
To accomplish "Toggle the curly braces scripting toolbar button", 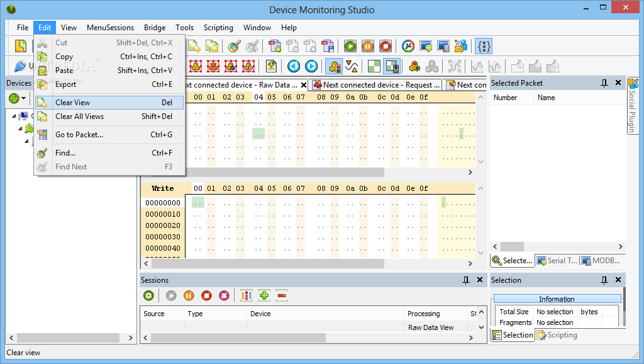I will pos(484,46).
